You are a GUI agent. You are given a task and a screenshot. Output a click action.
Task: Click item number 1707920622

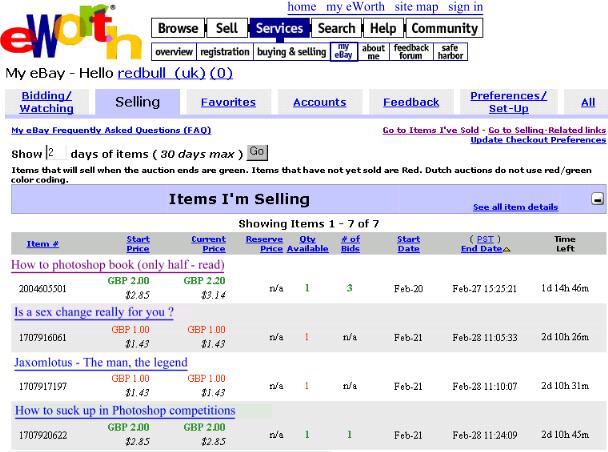(x=43, y=435)
